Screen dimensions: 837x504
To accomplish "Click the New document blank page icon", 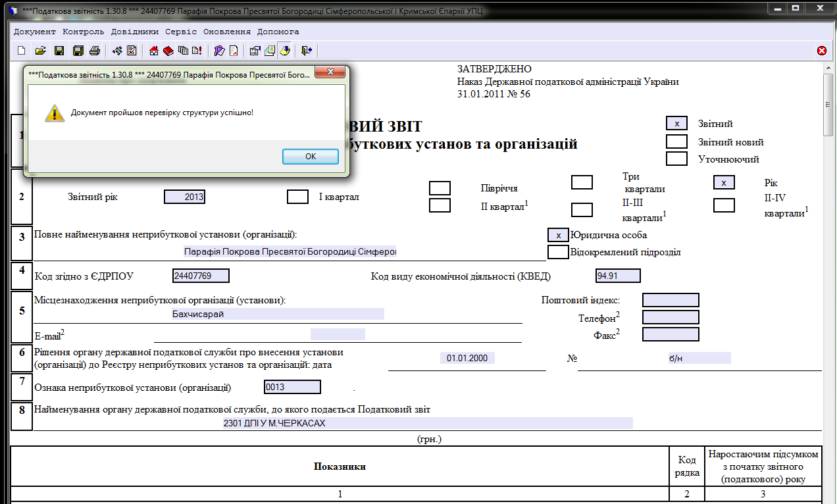I will [21, 51].
